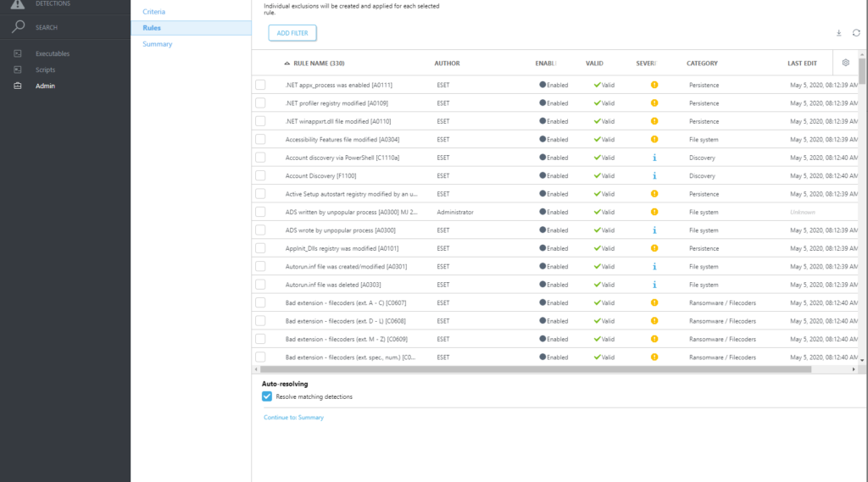Click the Scripts sidebar icon
This screenshot has height=482, width=868.
pyautogui.click(x=18, y=69)
